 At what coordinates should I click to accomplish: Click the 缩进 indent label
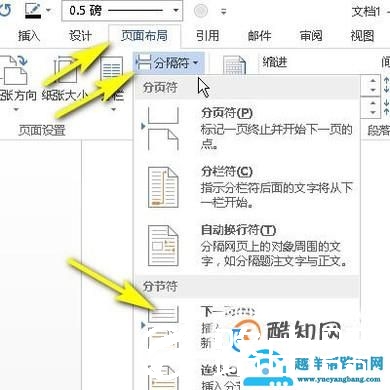click(x=275, y=62)
